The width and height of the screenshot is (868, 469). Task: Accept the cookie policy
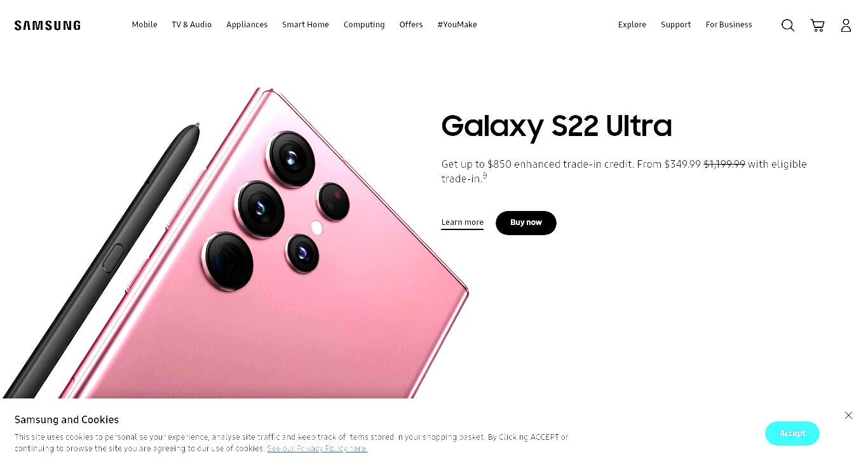tap(792, 433)
